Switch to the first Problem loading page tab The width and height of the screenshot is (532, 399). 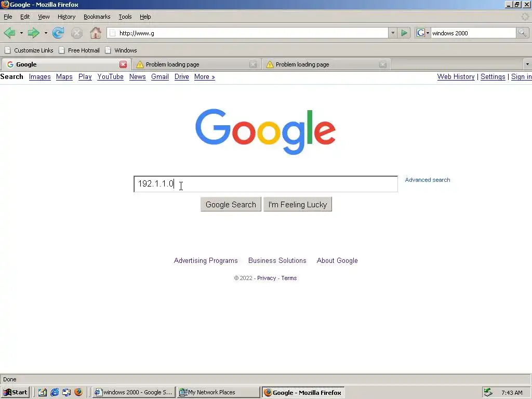[196, 64]
